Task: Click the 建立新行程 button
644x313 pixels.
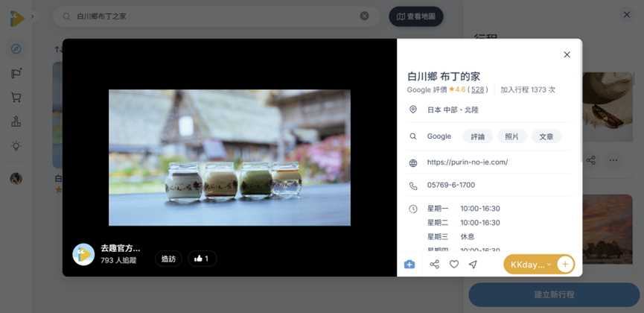Action: (554, 295)
